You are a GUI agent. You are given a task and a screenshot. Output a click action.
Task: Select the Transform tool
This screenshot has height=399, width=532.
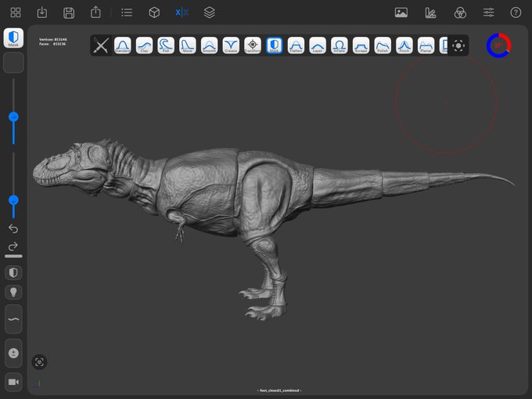[x=253, y=45]
